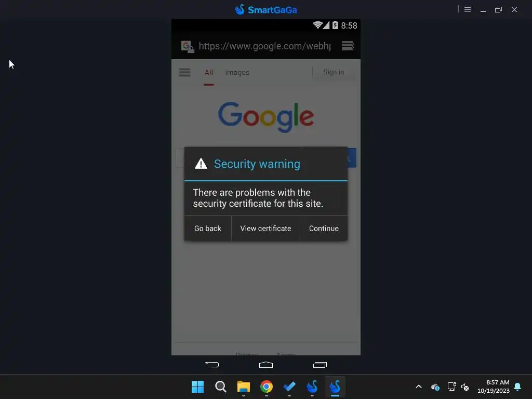Open SmartGaGa hamburger menu in title bar
The image size is (532, 399).
pos(468,9)
